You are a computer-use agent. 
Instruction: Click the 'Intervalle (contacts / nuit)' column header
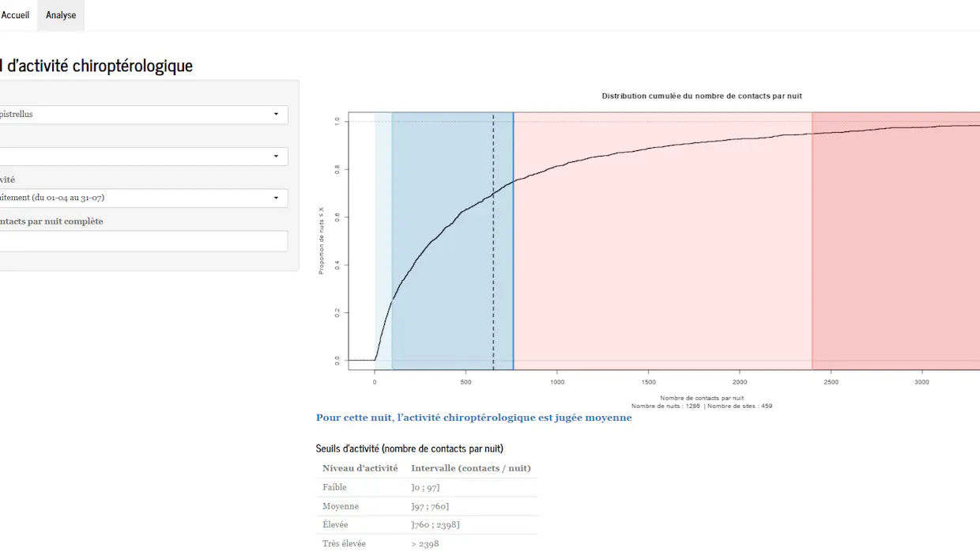tap(470, 468)
